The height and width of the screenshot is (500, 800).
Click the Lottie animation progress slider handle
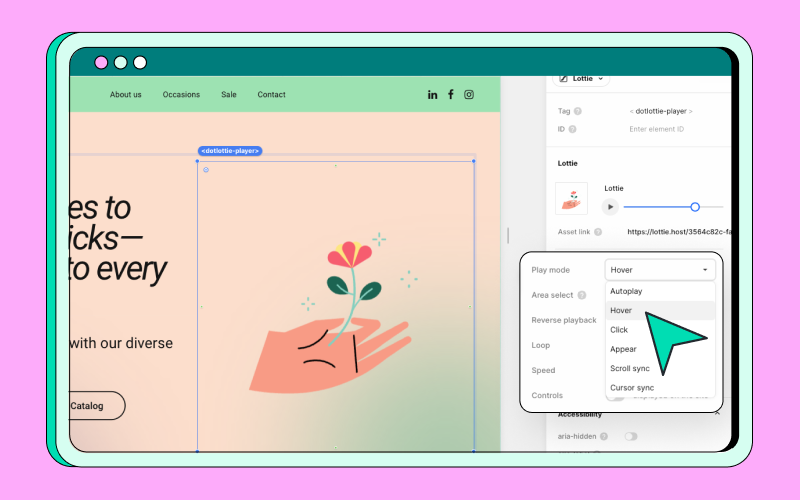point(695,207)
